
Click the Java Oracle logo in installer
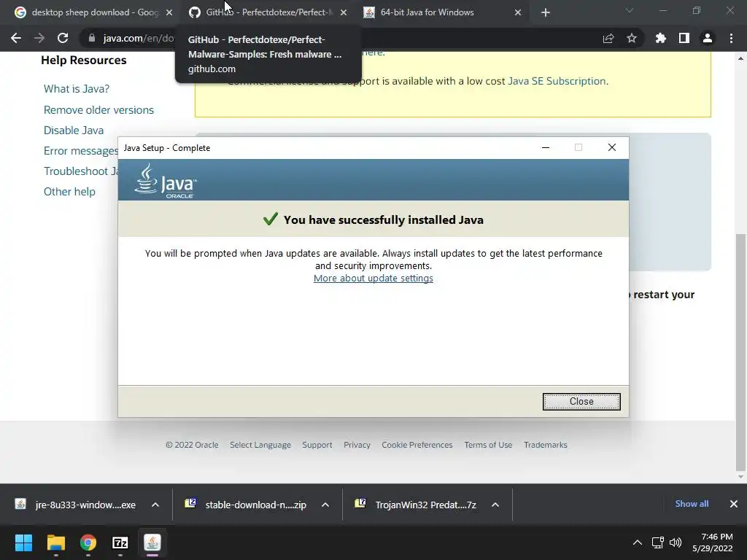165,181
